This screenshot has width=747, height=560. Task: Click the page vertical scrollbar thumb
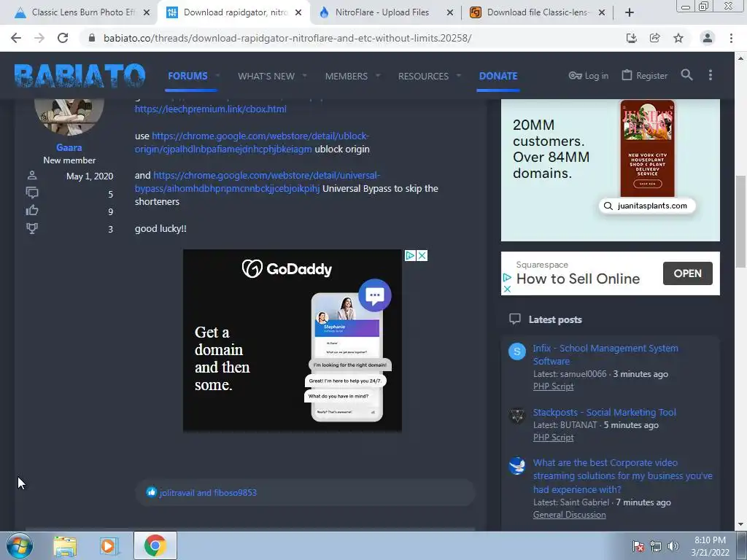coord(740,222)
